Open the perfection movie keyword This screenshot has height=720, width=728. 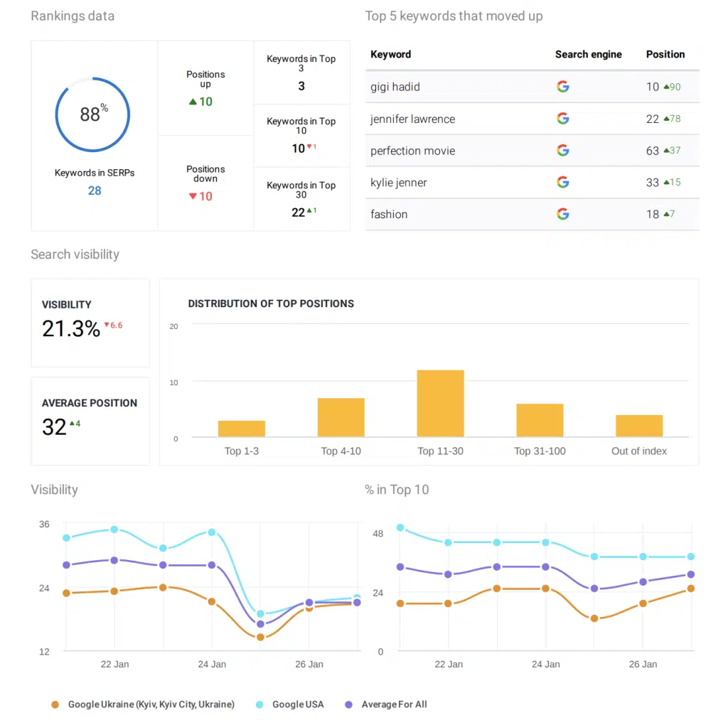click(x=413, y=151)
